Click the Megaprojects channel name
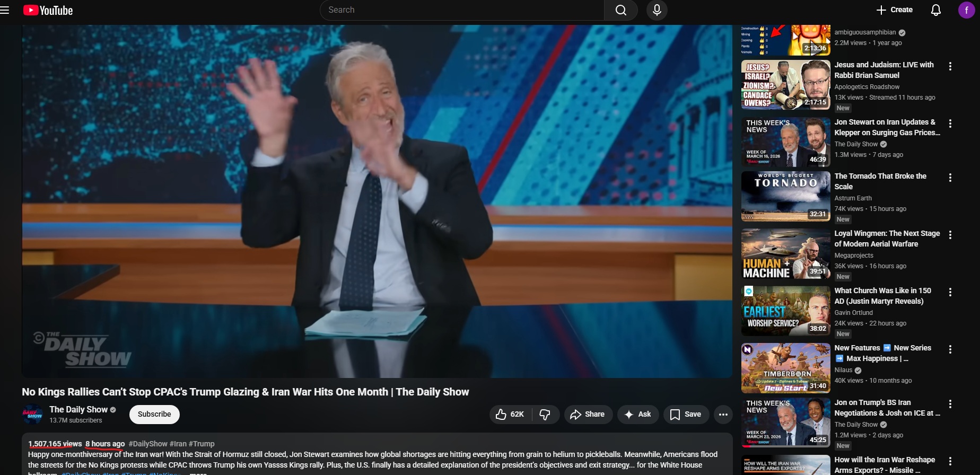 point(854,256)
